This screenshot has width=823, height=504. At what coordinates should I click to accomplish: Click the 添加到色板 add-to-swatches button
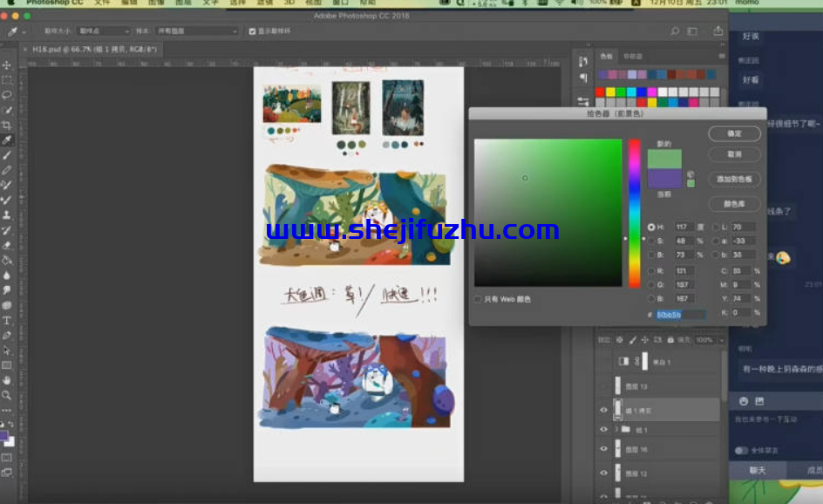[734, 179]
